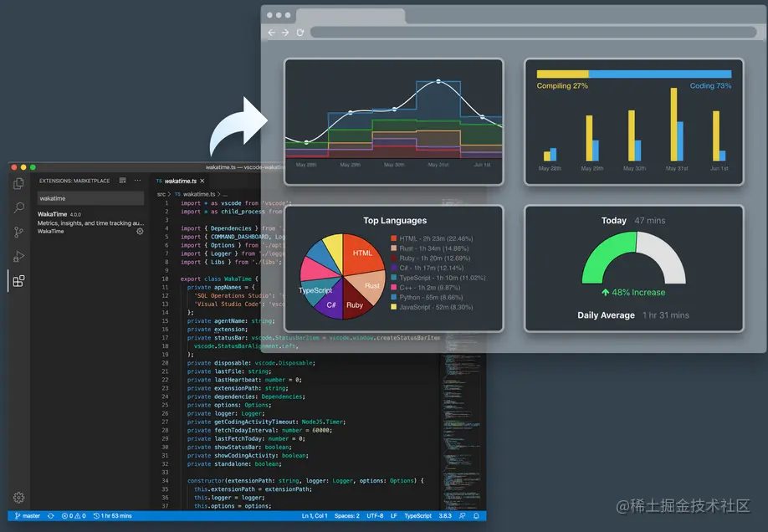The width and height of the screenshot is (768, 532).
Task: Click the WakaTime extension's manage gear
Action: coord(140,231)
